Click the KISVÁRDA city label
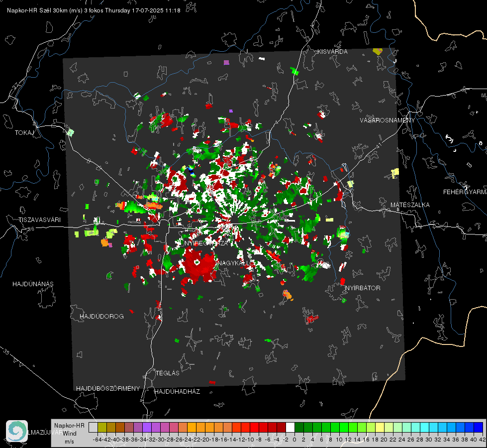 coord(332,52)
